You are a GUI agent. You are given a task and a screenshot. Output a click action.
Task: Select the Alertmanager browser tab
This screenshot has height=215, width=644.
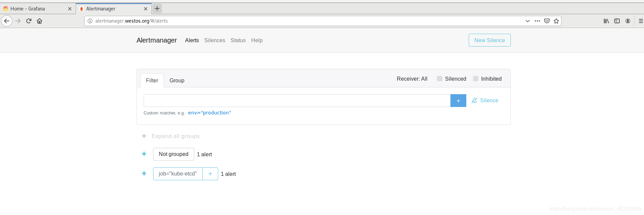tap(114, 9)
